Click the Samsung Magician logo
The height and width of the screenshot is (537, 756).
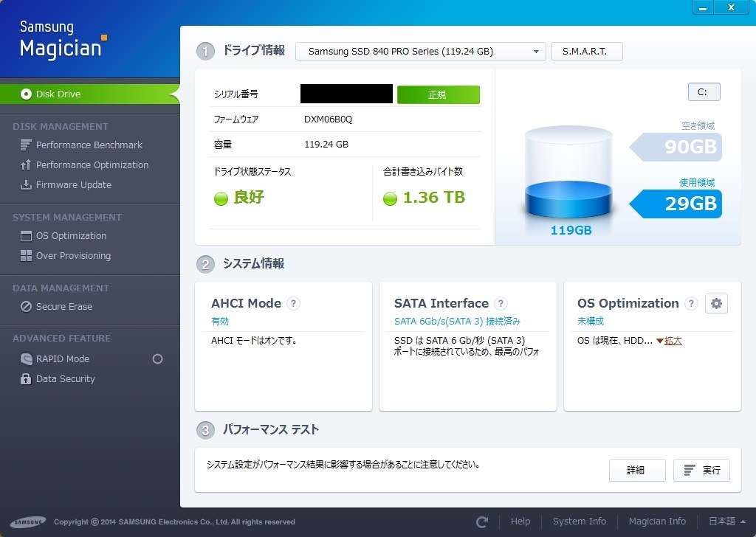click(x=63, y=40)
